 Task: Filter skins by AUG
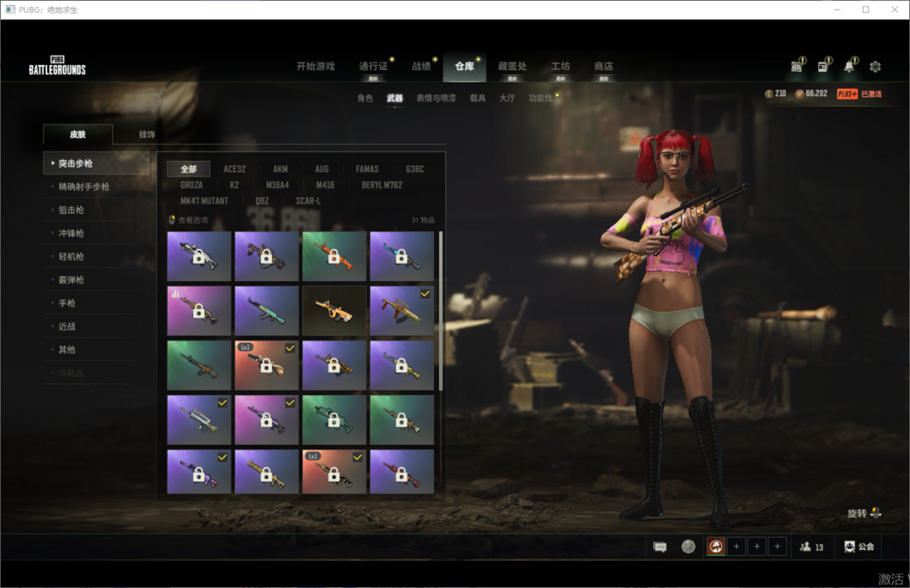coord(322,169)
